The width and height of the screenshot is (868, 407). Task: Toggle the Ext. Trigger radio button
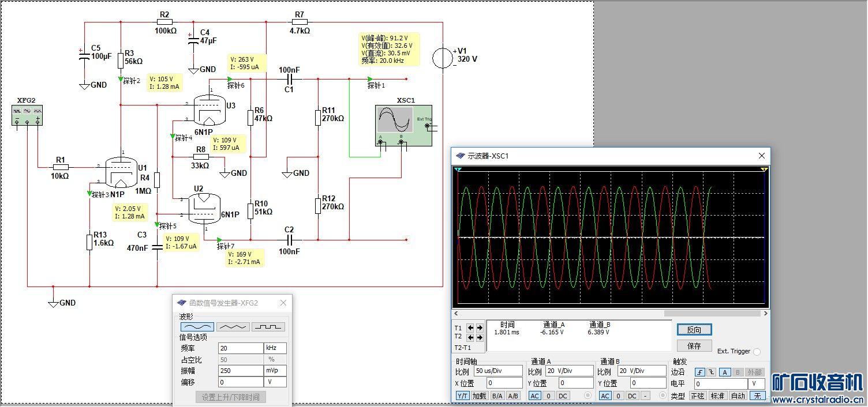(757, 352)
